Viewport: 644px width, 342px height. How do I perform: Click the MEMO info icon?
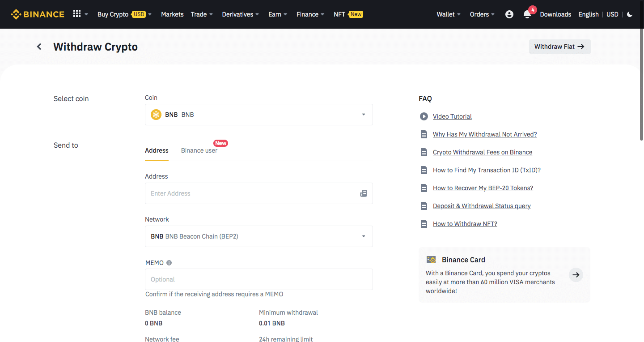pyautogui.click(x=169, y=263)
